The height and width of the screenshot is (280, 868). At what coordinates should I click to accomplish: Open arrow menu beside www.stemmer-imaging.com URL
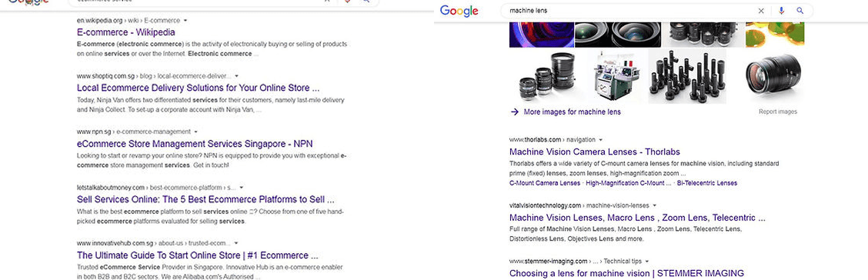coord(646,262)
